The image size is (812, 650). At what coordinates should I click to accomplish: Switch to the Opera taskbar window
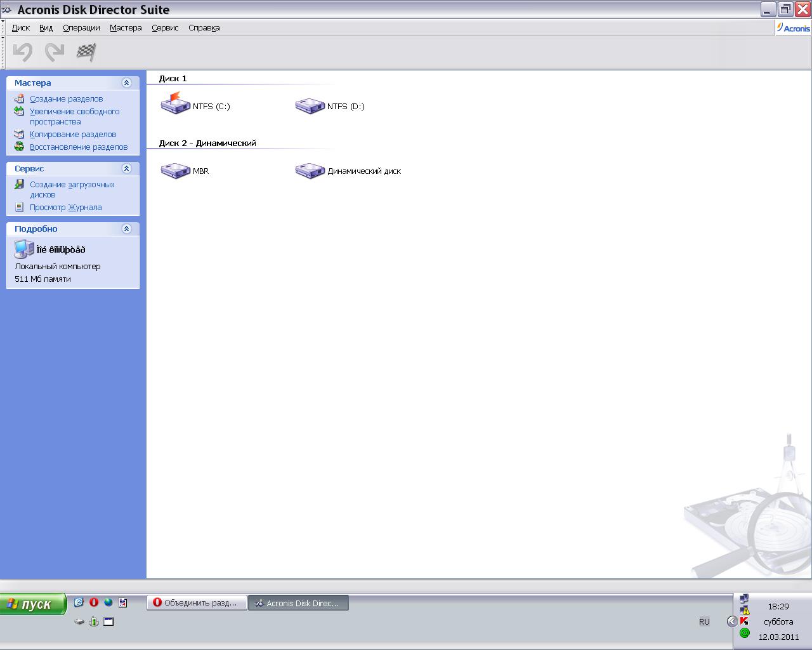pos(197,603)
